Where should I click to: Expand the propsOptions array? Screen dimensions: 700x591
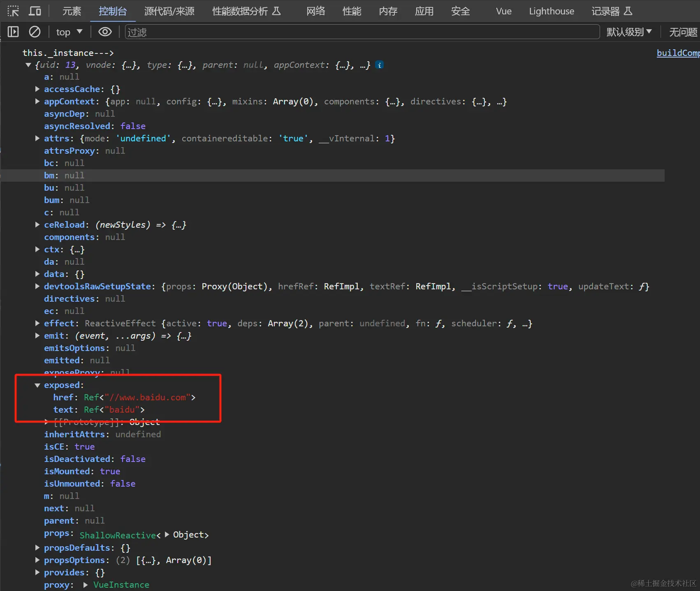coord(37,560)
